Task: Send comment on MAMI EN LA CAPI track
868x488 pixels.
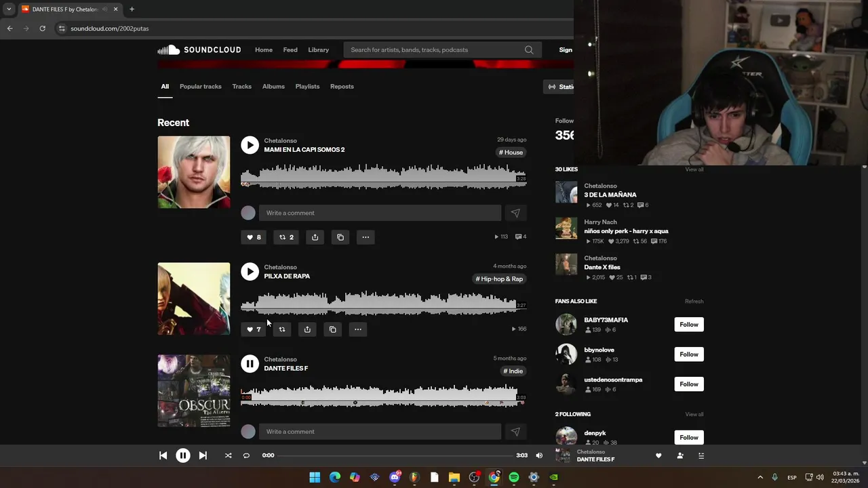Action: [x=515, y=213]
